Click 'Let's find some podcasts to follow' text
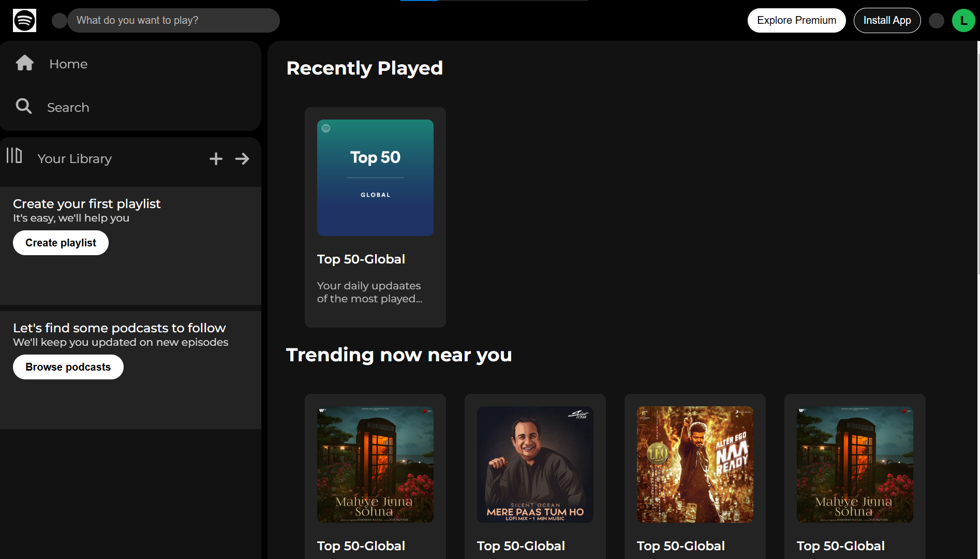980x559 pixels. pos(120,328)
